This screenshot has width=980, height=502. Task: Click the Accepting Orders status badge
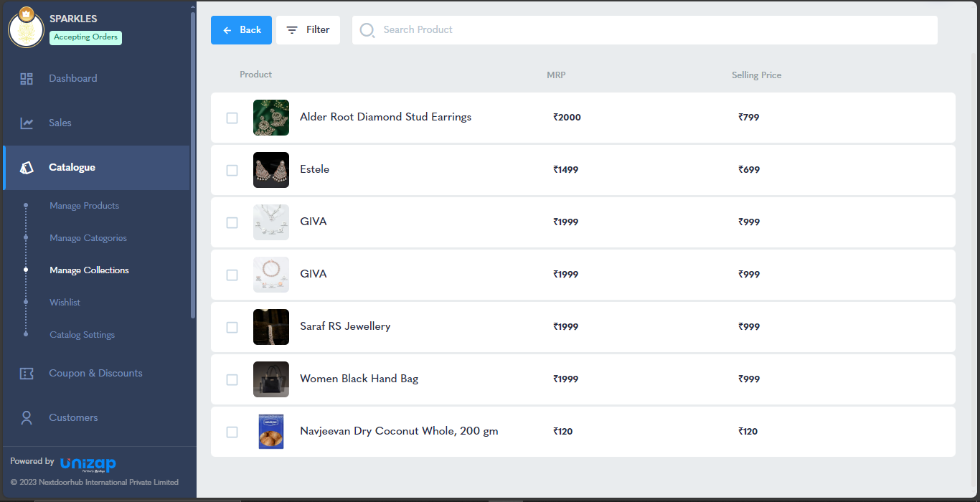(x=85, y=37)
